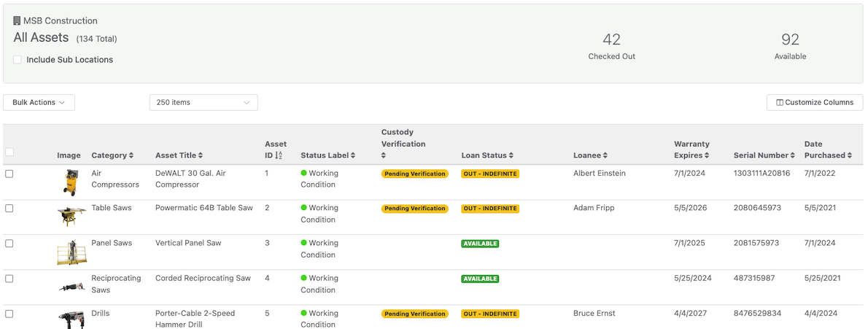Select loanee Bruce Ernst
The width and height of the screenshot is (868, 329).
pos(594,313)
